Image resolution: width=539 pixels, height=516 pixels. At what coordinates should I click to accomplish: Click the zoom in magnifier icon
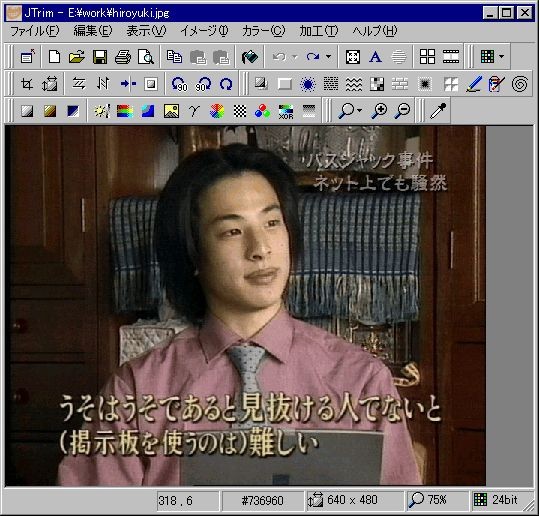pos(379,111)
